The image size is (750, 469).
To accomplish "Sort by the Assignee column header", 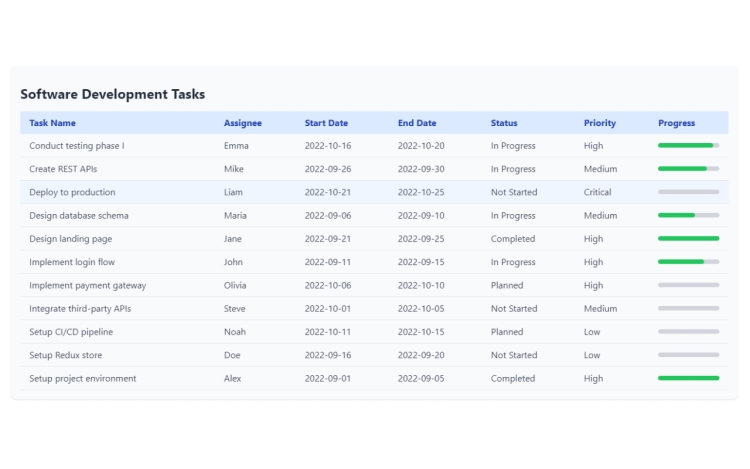I will (x=243, y=123).
